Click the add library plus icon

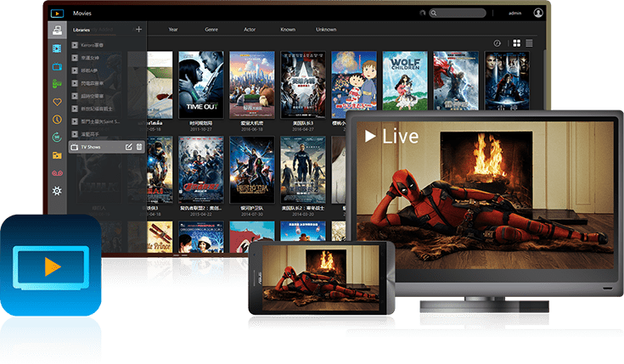[138, 29]
